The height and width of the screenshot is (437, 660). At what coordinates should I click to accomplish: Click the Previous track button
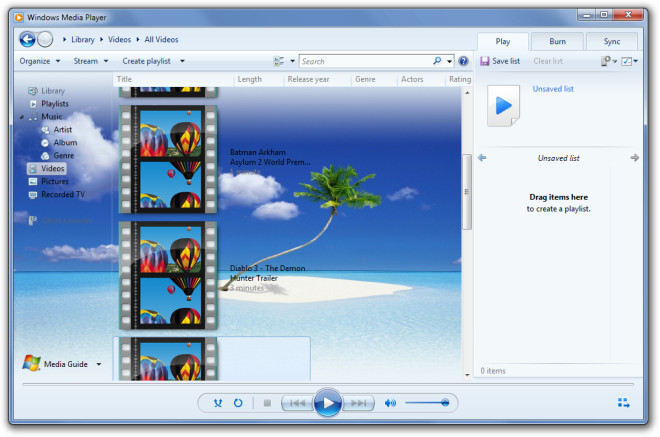(297, 403)
